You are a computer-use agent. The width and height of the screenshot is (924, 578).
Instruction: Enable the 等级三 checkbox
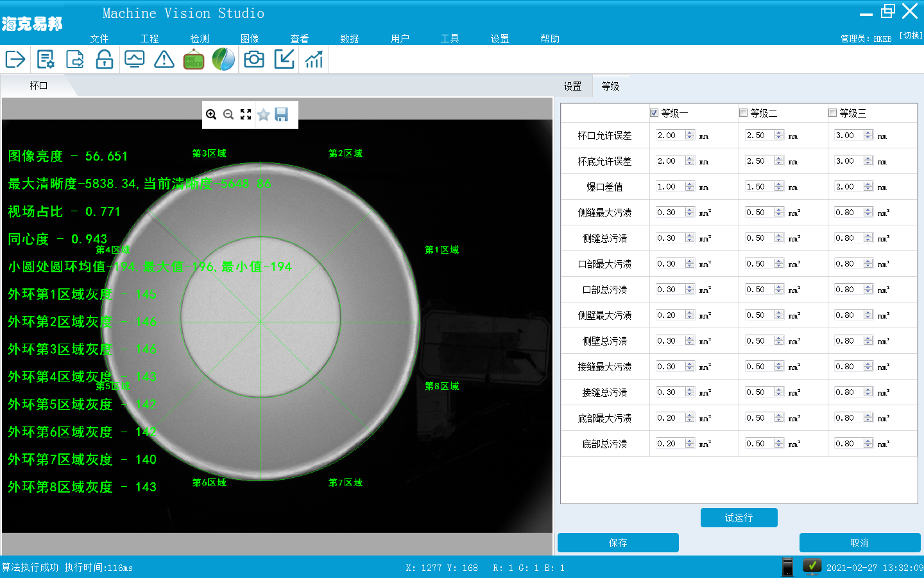click(832, 113)
